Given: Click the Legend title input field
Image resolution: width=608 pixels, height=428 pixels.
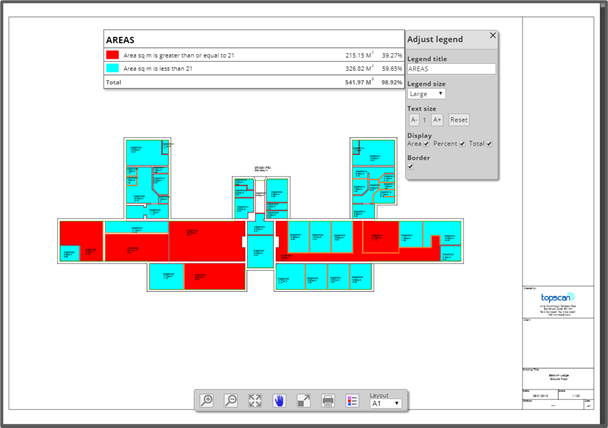Looking at the screenshot, I should (451, 69).
